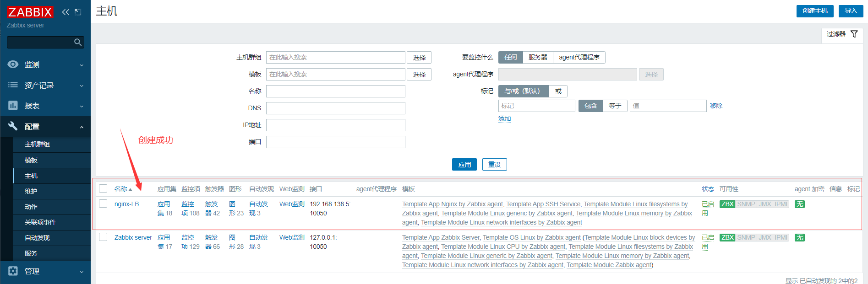The image size is (868, 284).
Task: Select 服务器 monitoring option
Action: click(x=538, y=57)
